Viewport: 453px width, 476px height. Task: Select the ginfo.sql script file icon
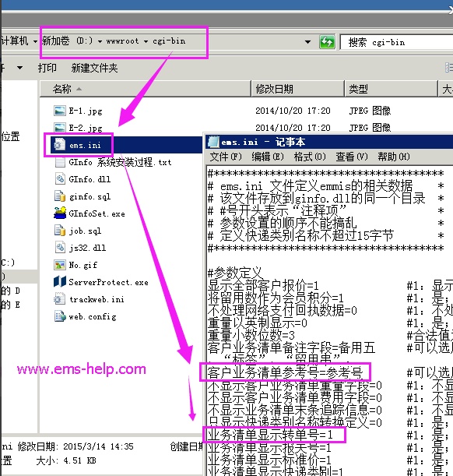click(x=60, y=196)
